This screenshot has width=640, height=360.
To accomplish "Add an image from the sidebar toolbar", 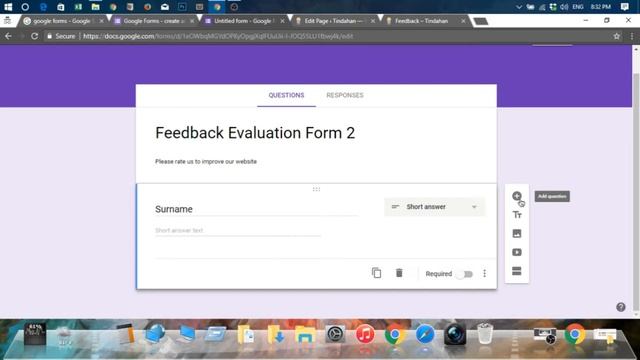I will click(517, 233).
